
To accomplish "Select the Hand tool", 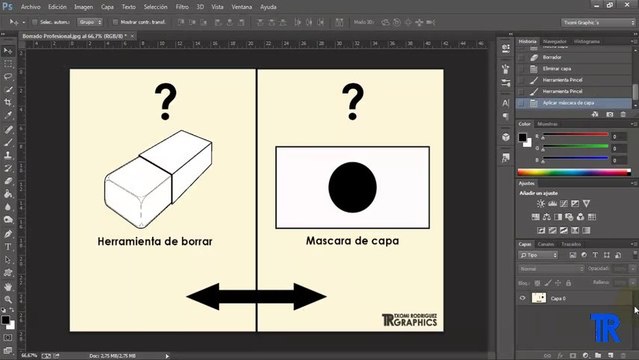I will (x=8, y=287).
